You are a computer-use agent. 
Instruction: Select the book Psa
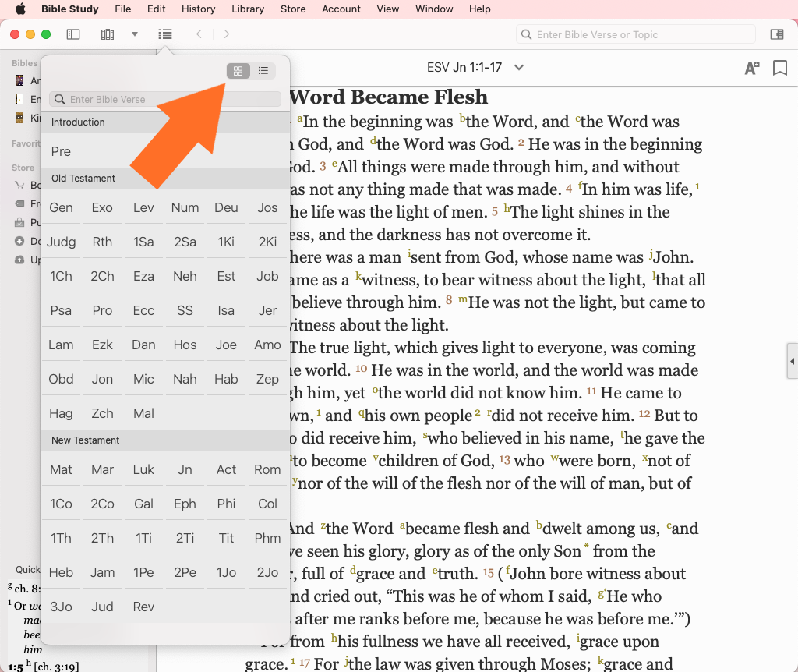tap(61, 310)
